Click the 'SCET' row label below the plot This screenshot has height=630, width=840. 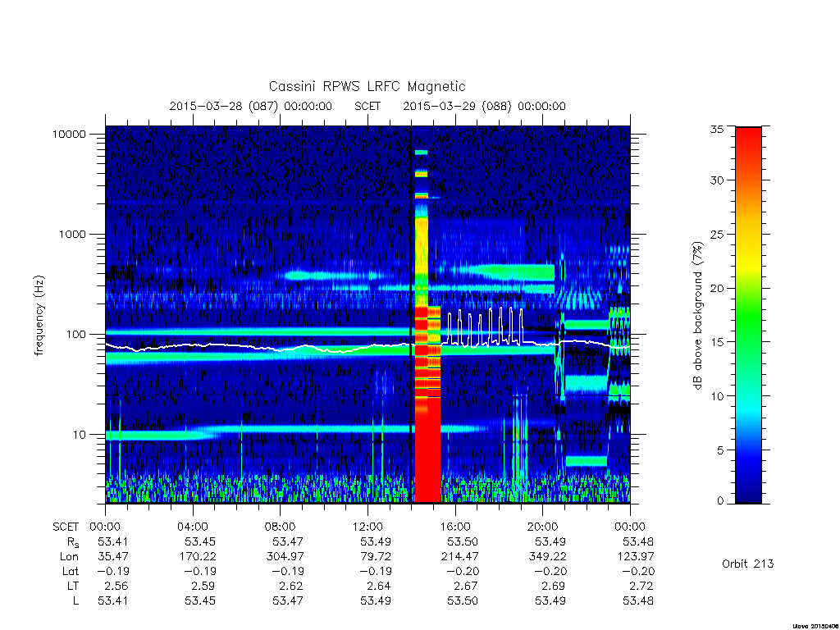pos(66,527)
